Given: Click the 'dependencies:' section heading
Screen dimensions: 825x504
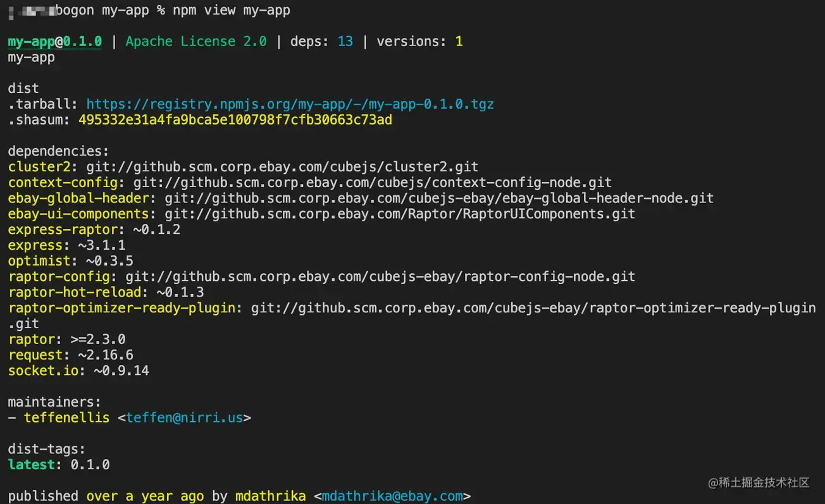Looking at the screenshot, I should (58, 151).
